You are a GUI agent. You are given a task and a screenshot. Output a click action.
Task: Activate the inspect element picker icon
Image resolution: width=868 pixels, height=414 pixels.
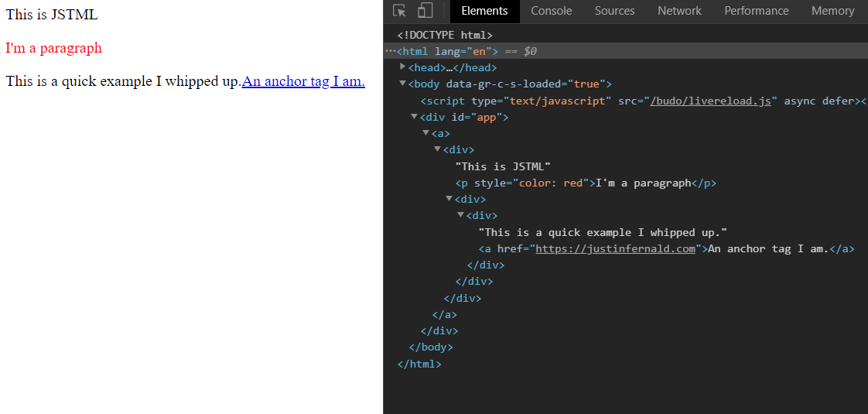click(x=399, y=11)
